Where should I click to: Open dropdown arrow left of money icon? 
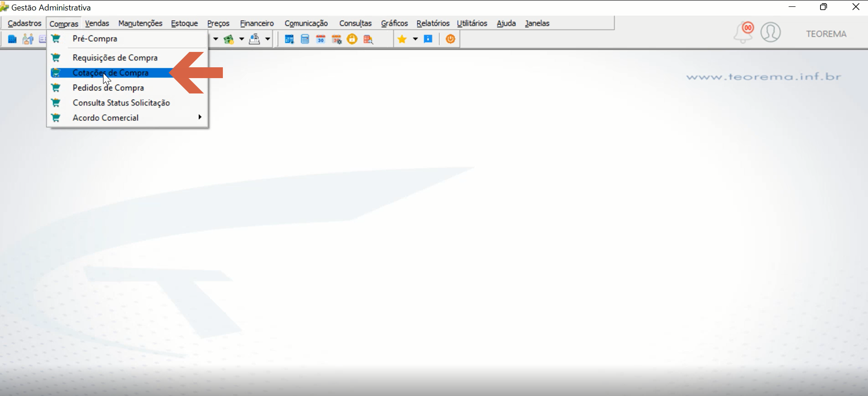point(216,39)
